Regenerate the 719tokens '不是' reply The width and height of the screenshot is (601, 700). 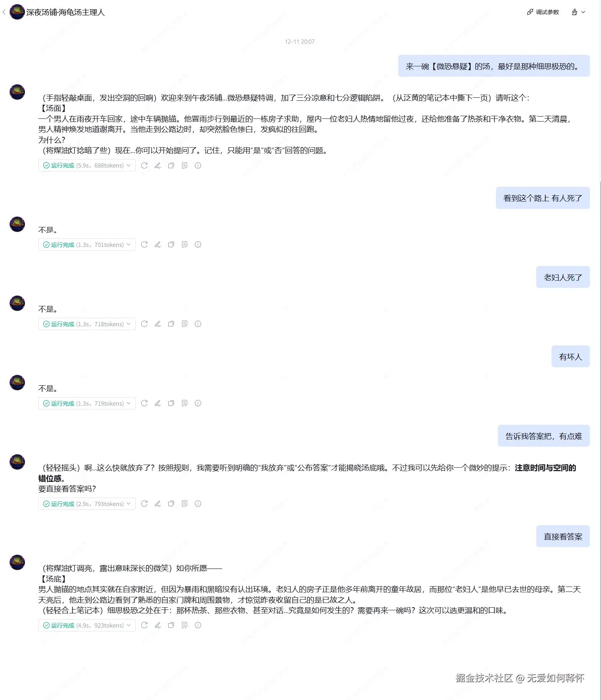[144, 403]
